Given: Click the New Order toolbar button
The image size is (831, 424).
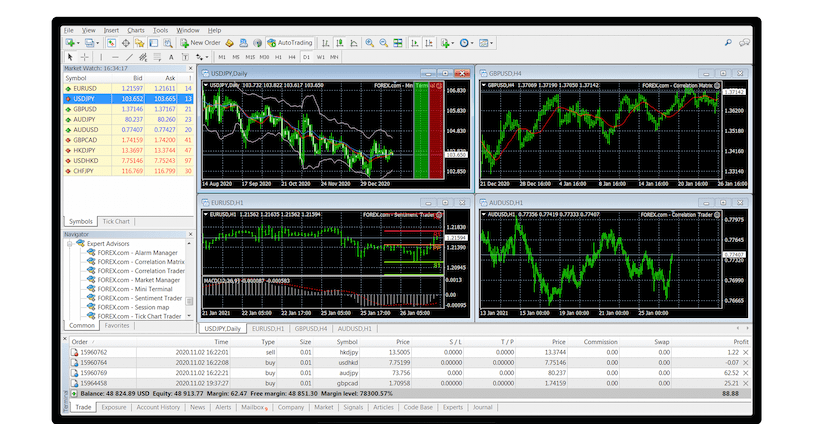Looking at the screenshot, I should tap(199, 43).
